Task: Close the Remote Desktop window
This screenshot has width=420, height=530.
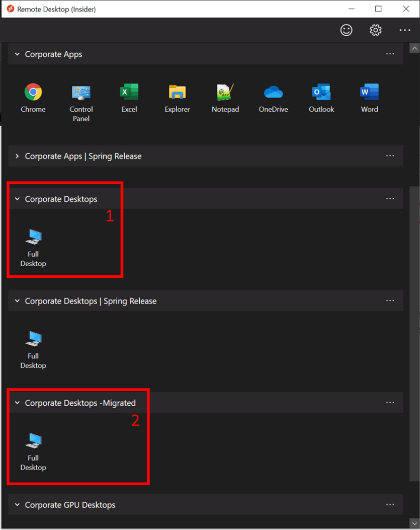Action: [x=406, y=9]
